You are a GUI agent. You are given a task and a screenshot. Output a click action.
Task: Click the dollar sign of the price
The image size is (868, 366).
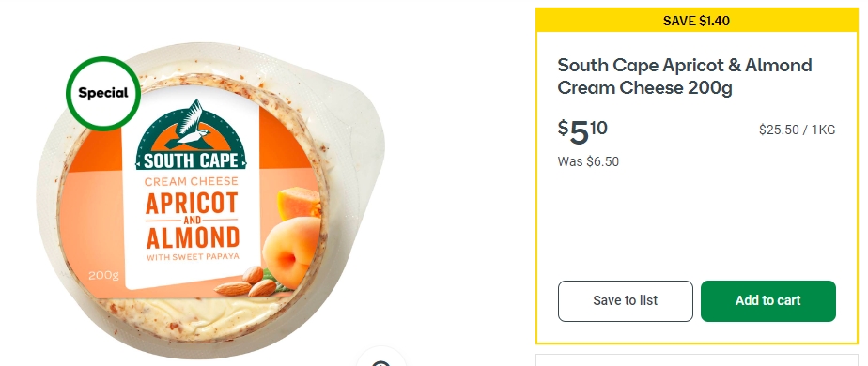tap(563, 129)
